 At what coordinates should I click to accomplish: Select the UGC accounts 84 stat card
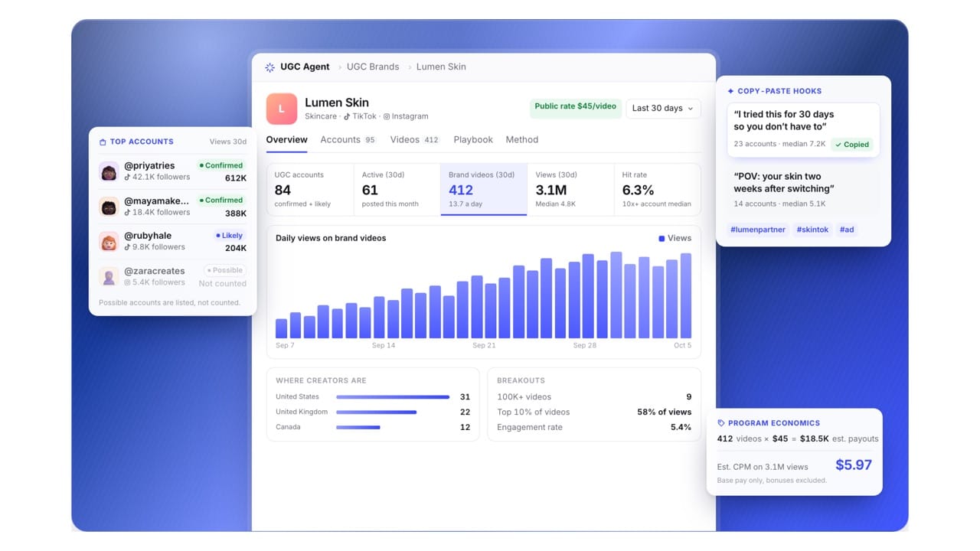point(310,189)
